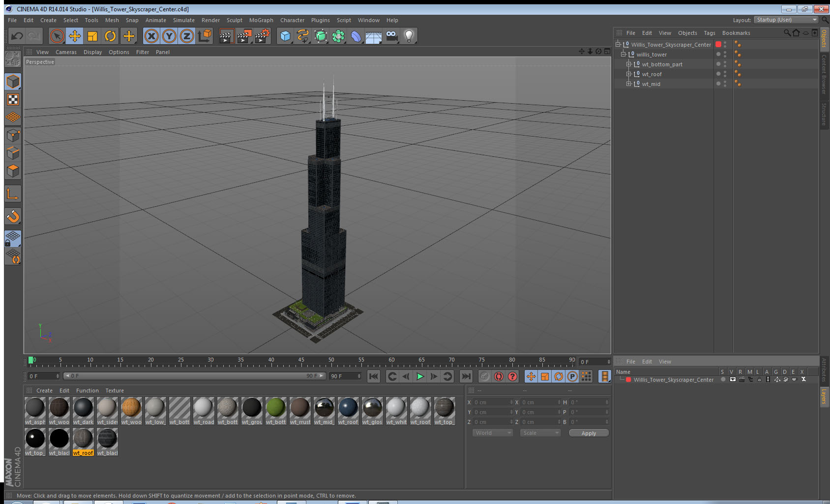This screenshot has height=504, width=830.
Task: Toggle visibility dots for willis_tower
Action: coord(725,54)
